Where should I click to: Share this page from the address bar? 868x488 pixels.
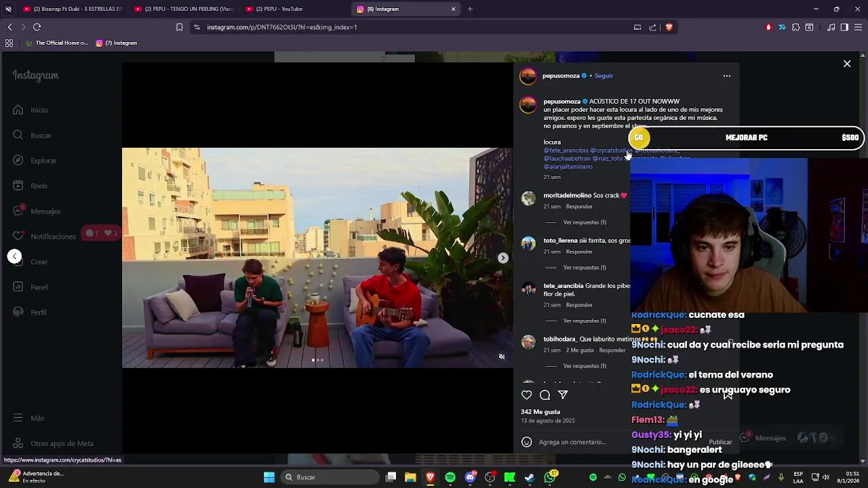click(x=652, y=27)
